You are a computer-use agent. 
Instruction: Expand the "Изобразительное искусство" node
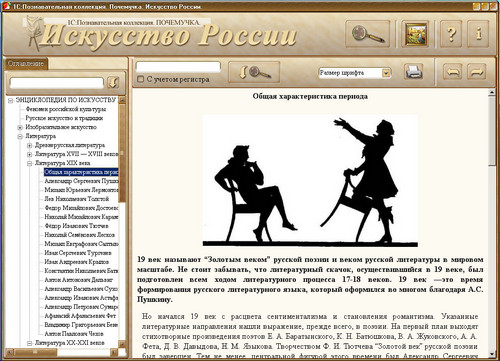coord(20,127)
